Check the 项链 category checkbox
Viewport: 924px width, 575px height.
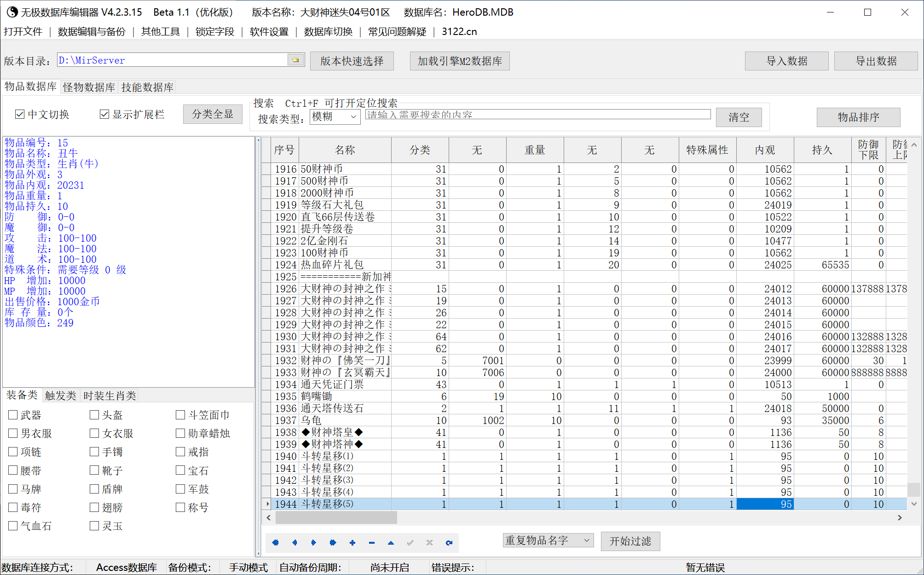(13, 452)
